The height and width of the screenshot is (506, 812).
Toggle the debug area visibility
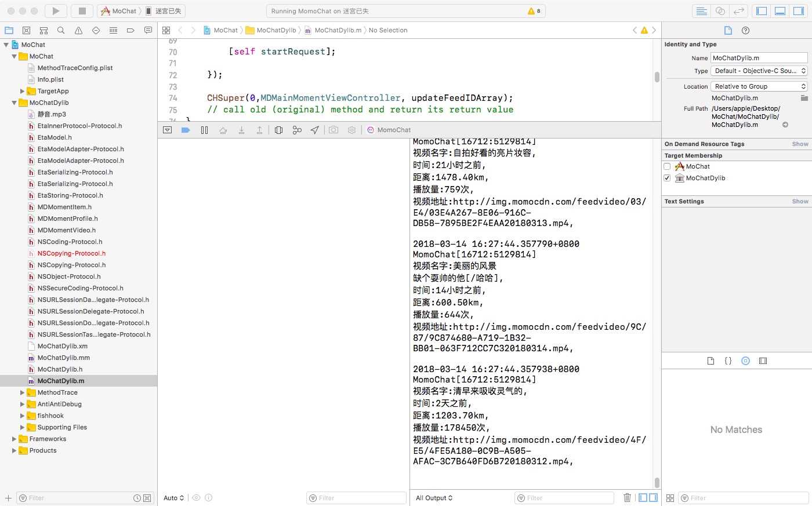tap(780, 11)
